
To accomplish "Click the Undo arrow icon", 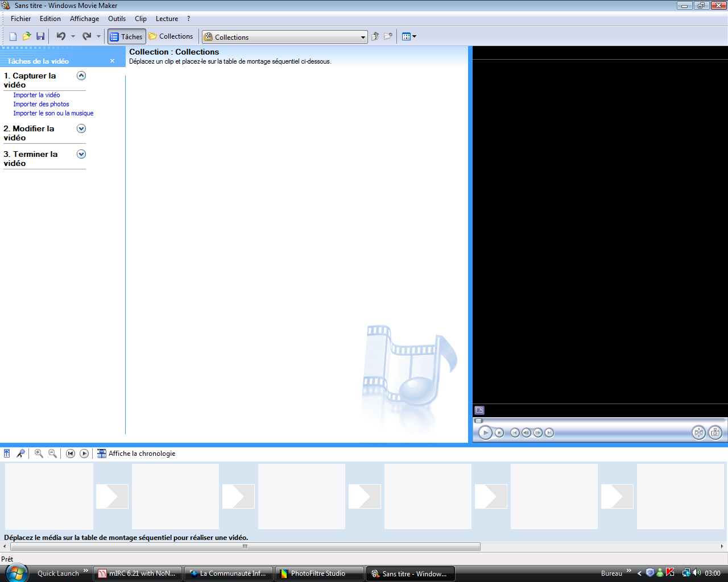I will pos(61,36).
